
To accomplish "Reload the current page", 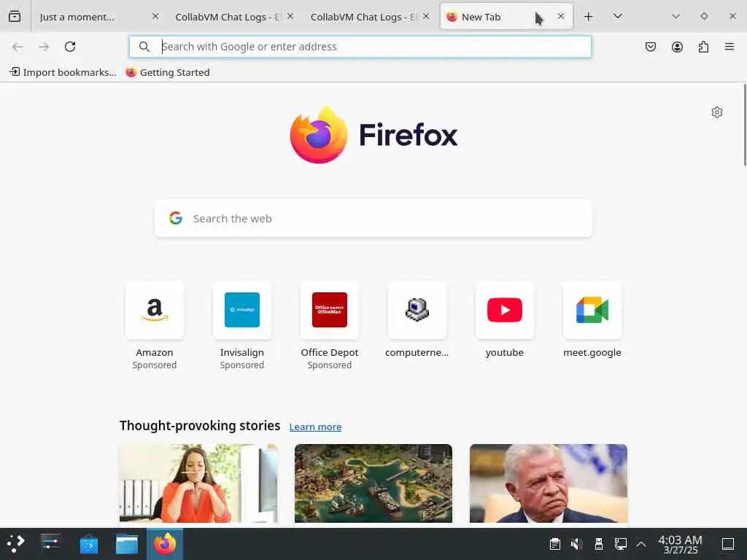I will click(70, 47).
